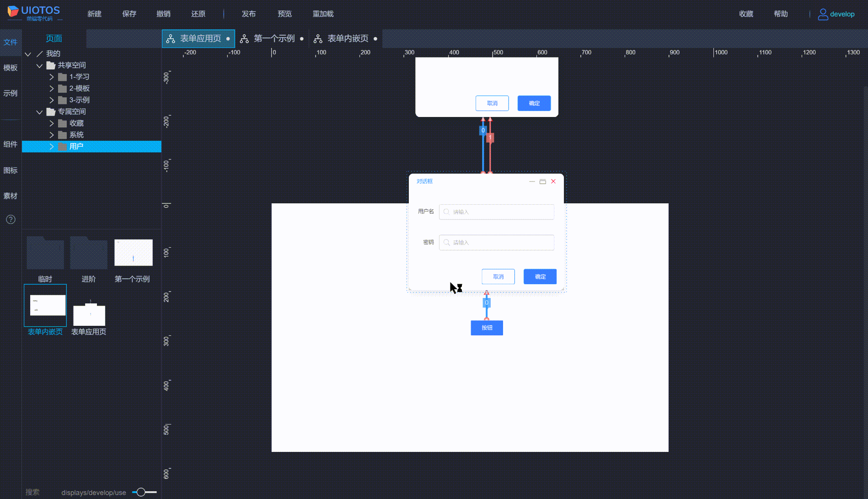Click the 系统 folder icon in tree
This screenshot has height=499, width=868.
point(63,135)
